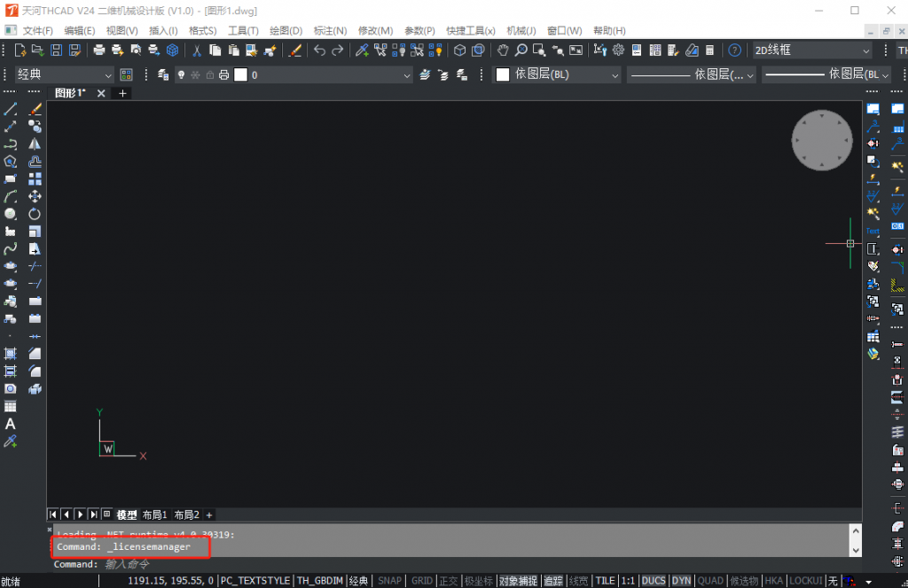The height and width of the screenshot is (588, 908).
Task: Click the Cut scissors icon
Action: point(196,51)
